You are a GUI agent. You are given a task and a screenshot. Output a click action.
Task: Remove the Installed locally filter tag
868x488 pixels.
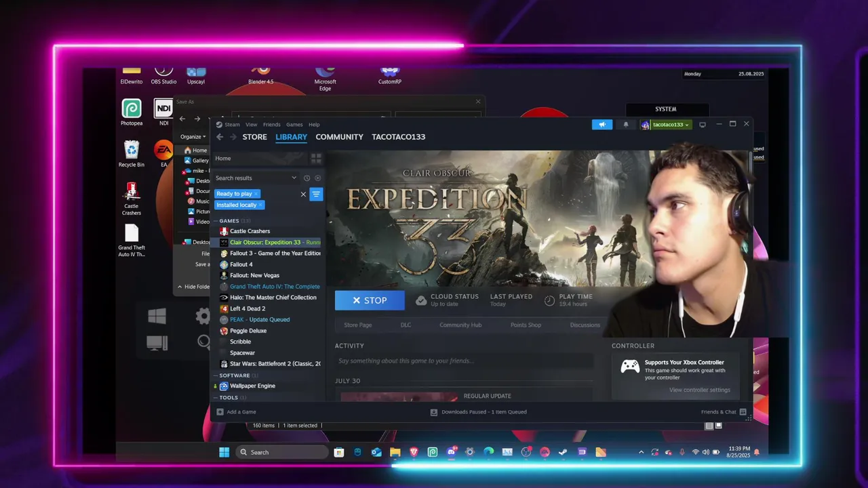tap(260, 205)
